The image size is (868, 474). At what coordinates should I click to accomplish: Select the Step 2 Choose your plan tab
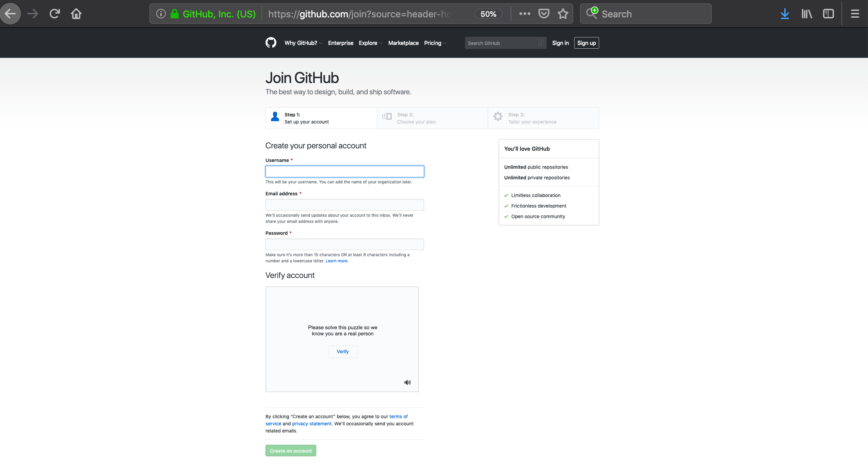tap(432, 118)
